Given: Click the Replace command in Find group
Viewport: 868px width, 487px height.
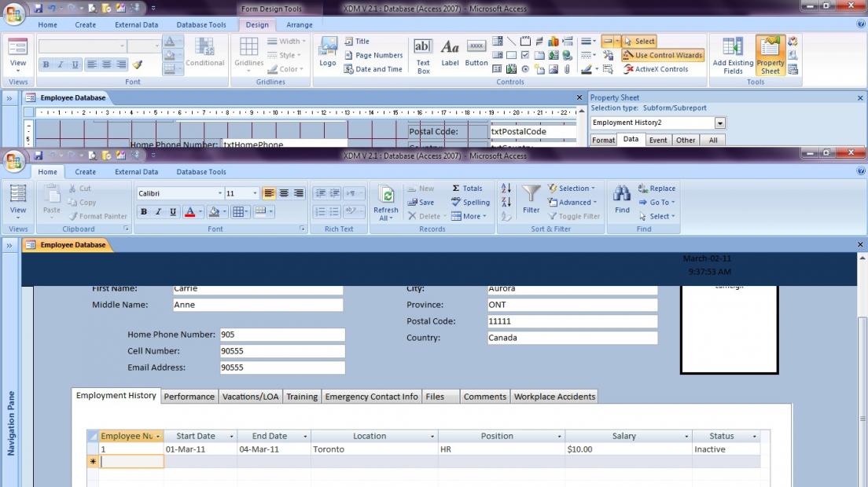Looking at the screenshot, I should 657,188.
